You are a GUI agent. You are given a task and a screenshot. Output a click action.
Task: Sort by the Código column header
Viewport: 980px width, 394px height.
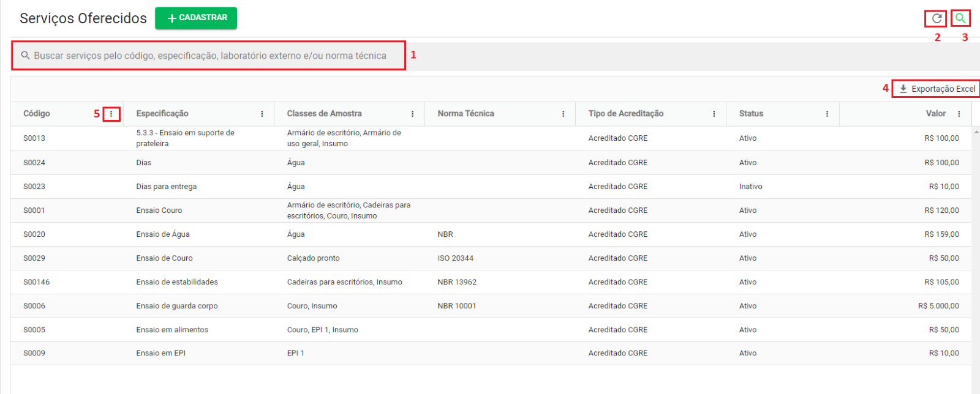[x=37, y=114]
